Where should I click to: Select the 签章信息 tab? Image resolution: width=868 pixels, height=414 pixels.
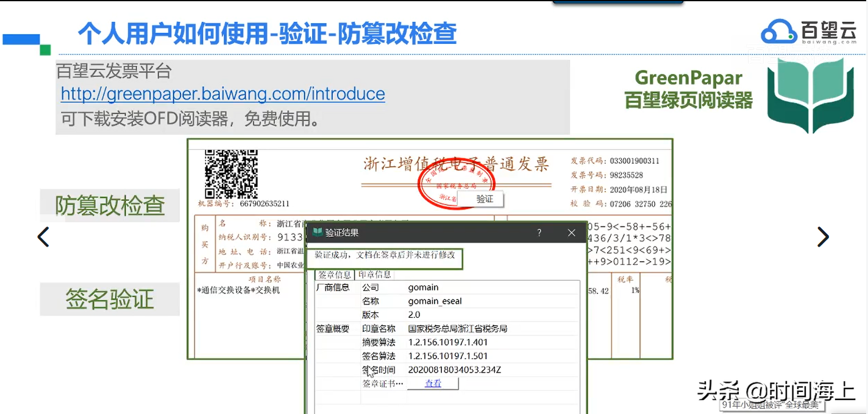point(335,275)
